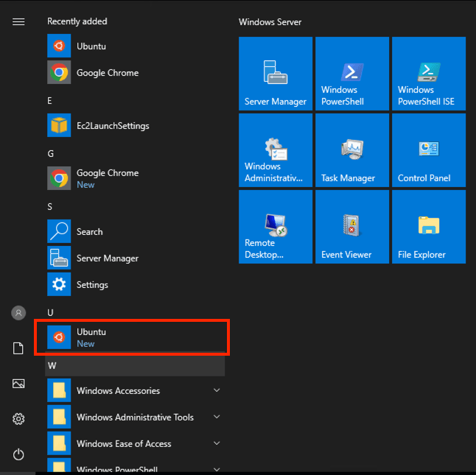The width and height of the screenshot is (476, 475).
Task: Click the Recently added heading
Action: pos(77,21)
